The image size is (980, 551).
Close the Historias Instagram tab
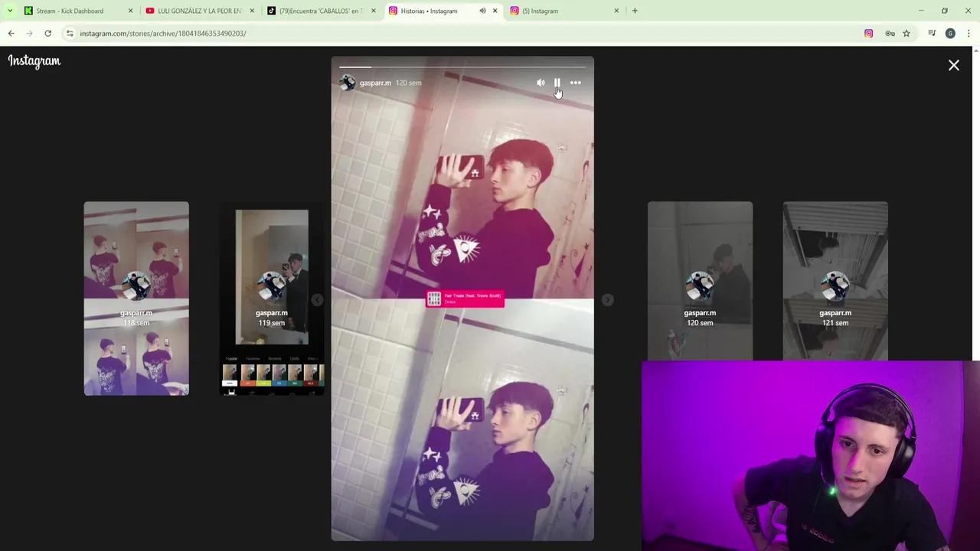tap(495, 11)
